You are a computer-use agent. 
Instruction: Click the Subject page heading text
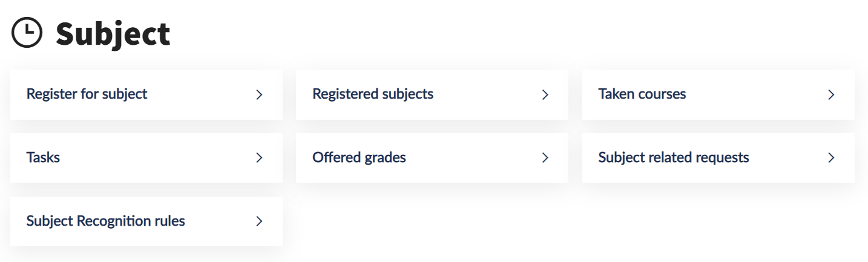113,34
